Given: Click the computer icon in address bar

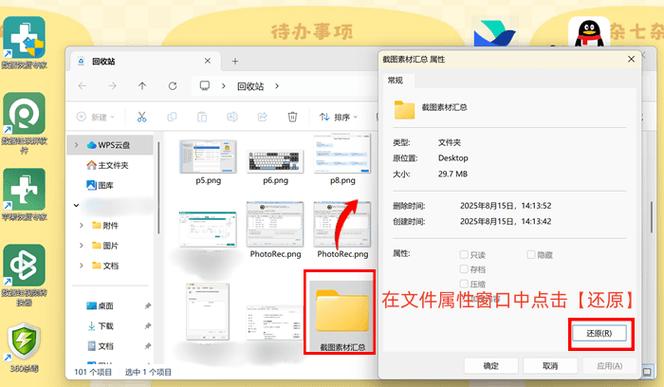Looking at the screenshot, I should click(205, 86).
